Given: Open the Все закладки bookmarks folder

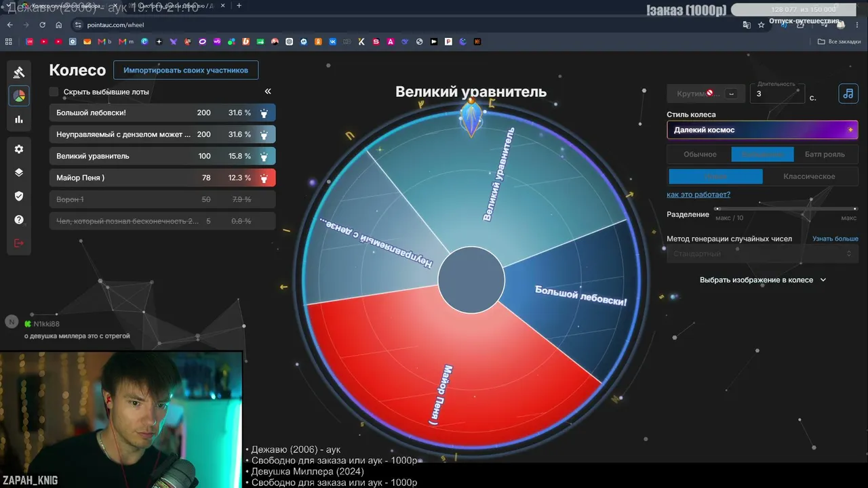Looking at the screenshot, I should 839,41.
